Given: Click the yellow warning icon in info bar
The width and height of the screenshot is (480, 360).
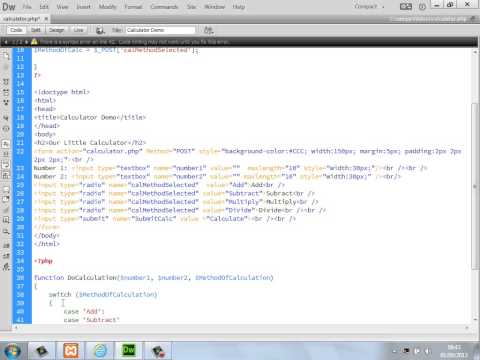Looking at the screenshot, I should tap(34, 42).
